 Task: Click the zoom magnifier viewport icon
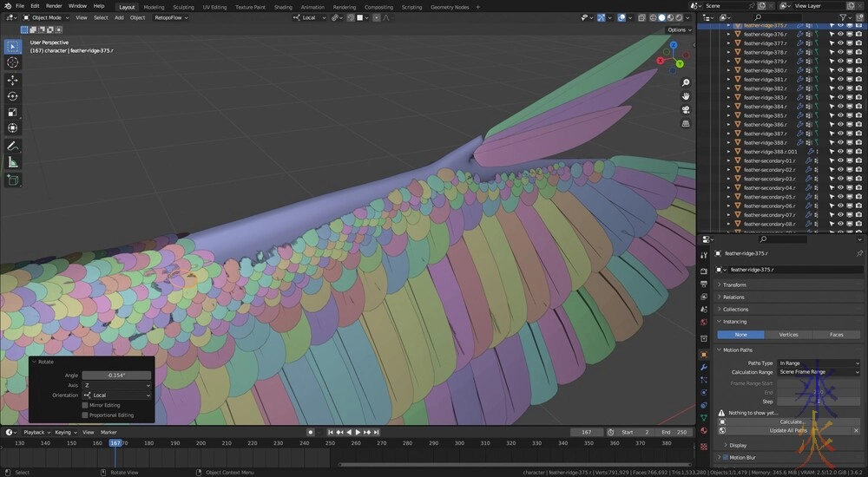click(x=686, y=82)
